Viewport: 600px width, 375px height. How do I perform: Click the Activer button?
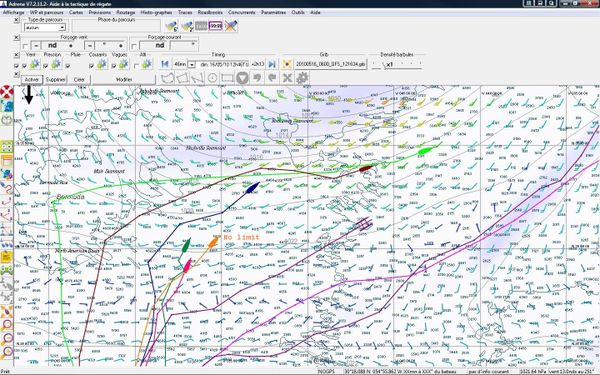[x=32, y=80]
